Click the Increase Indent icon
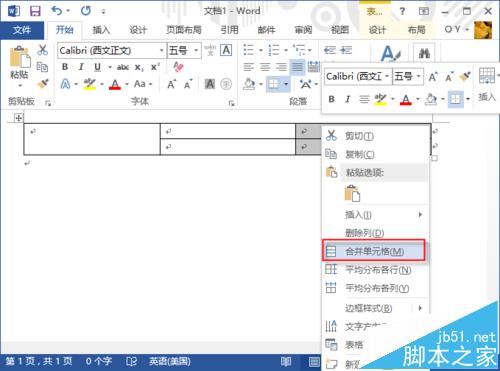500x371 pixels. tap(346, 50)
